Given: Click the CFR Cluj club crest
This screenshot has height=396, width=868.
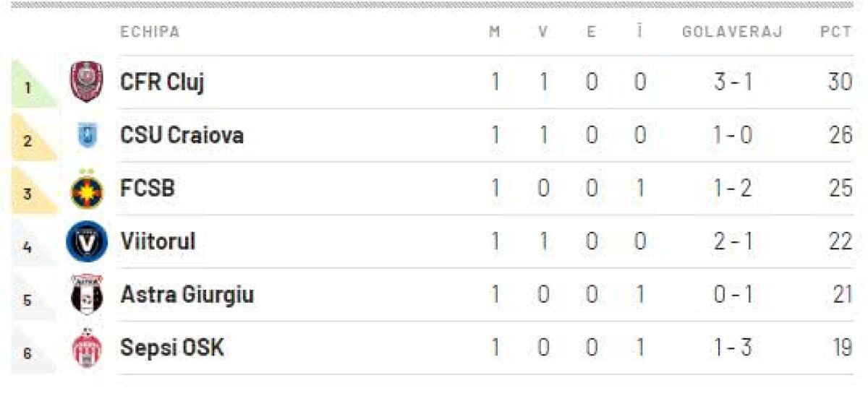Looking at the screenshot, I should click(87, 82).
